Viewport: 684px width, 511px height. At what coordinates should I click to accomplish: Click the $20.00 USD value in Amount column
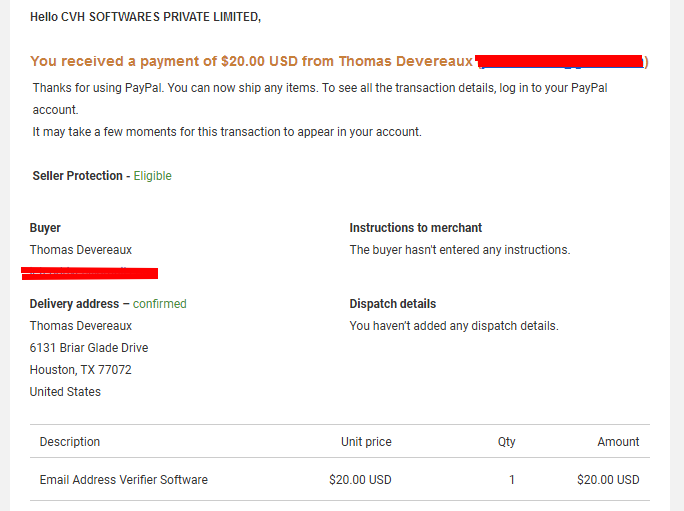608,480
